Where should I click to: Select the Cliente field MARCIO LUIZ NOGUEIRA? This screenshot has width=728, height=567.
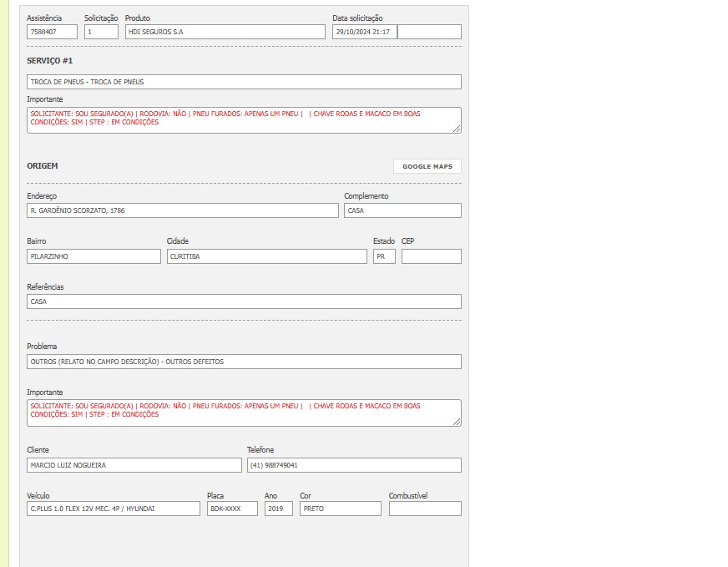click(x=134, y=465)
